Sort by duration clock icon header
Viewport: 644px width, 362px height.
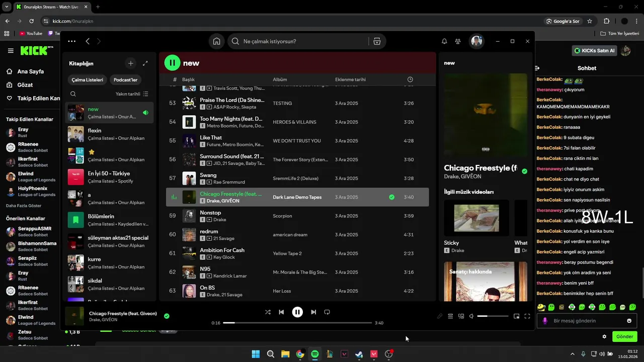[410, 79]
